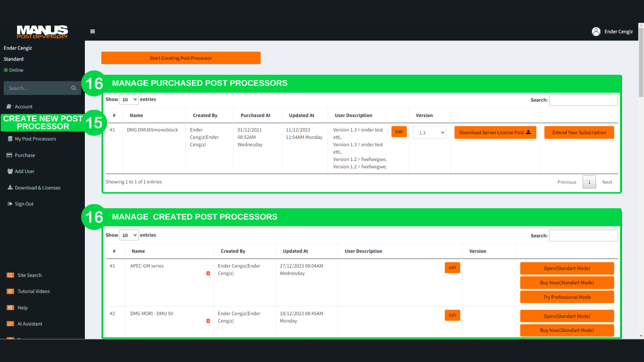
Task: Click Start Creating Post Processor button
Action: 181,58
